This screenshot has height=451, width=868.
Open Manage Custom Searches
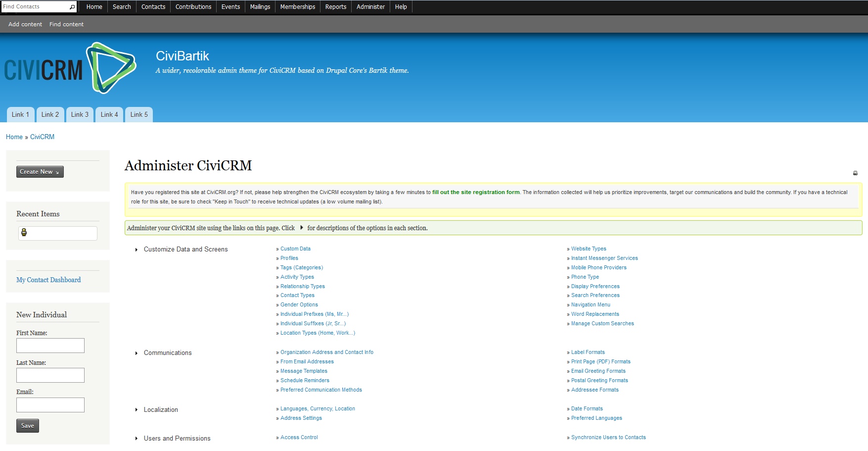602,324
